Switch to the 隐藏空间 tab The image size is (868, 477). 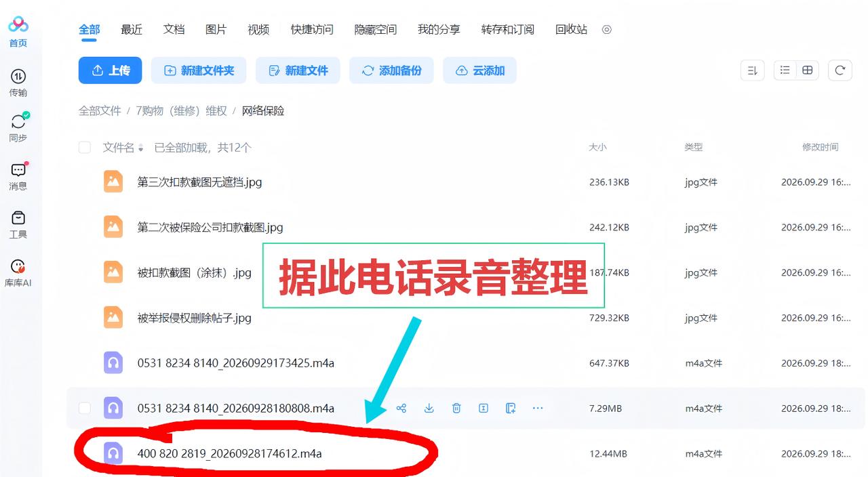(376, 29)
